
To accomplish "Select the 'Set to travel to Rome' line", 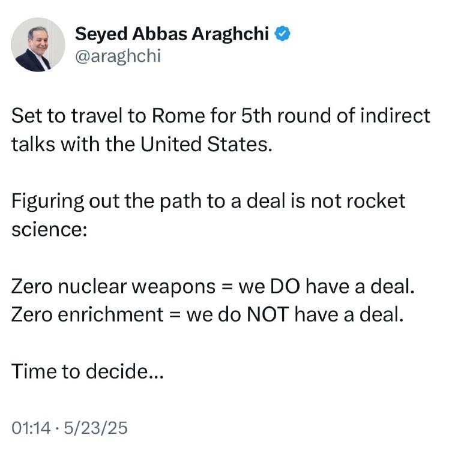I will 221,116.
